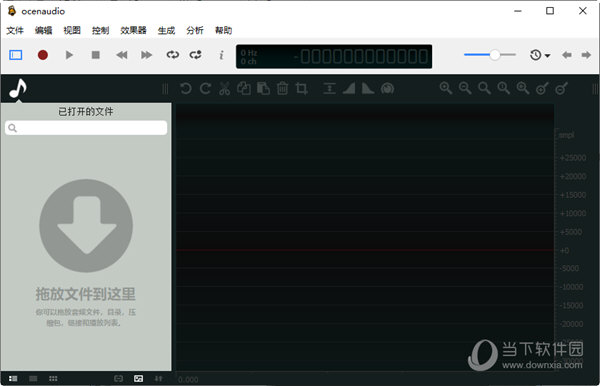Click the Play button
The height and width of the screenshot is (386, 600).
[69, 55]
